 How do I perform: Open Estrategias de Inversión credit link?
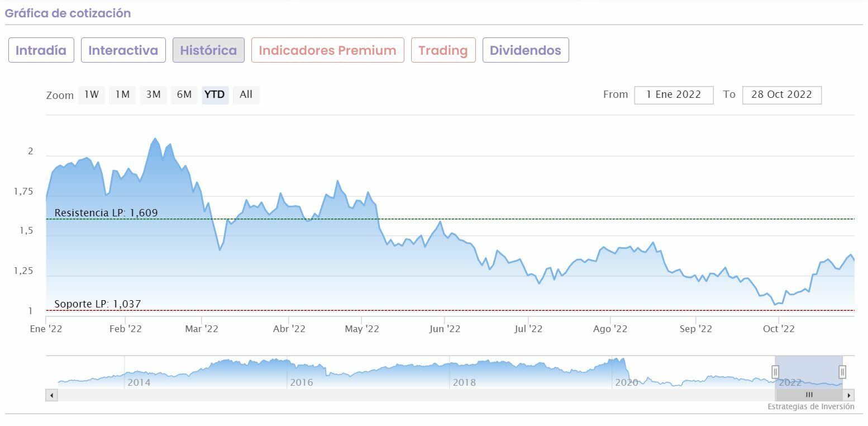[810, 407]
